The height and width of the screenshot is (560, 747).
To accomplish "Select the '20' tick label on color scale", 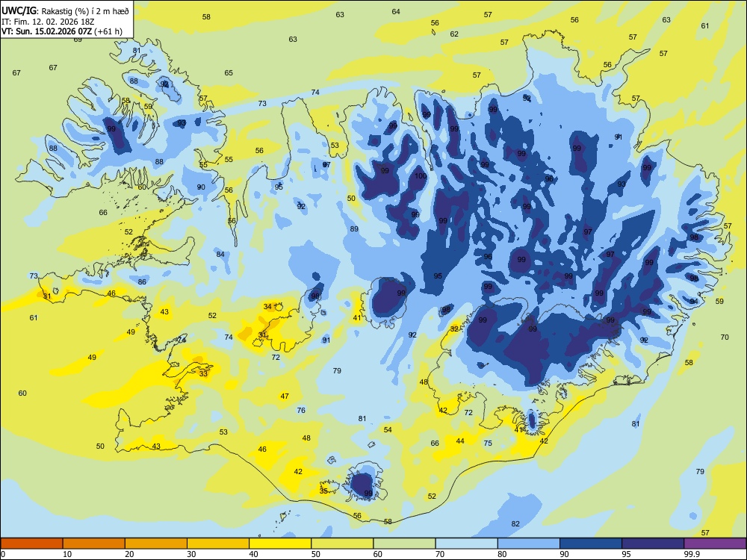I will [x=129, y=554].
